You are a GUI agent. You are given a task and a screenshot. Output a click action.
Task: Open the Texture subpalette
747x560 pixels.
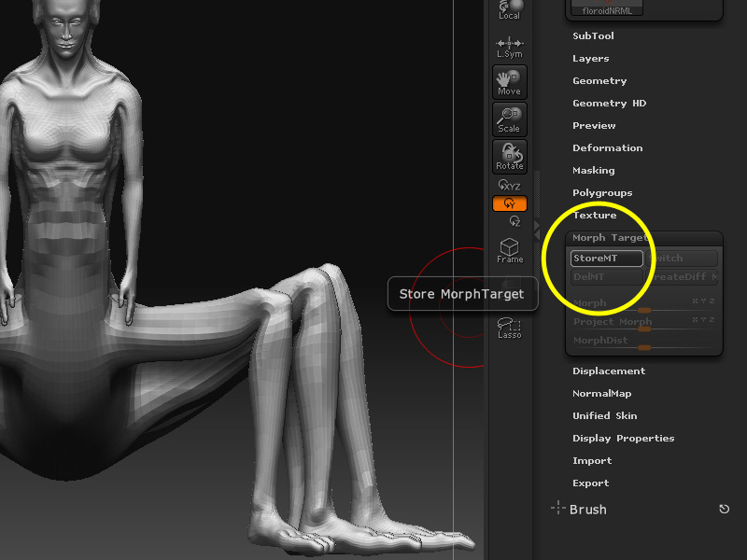(x=595, y=215)
